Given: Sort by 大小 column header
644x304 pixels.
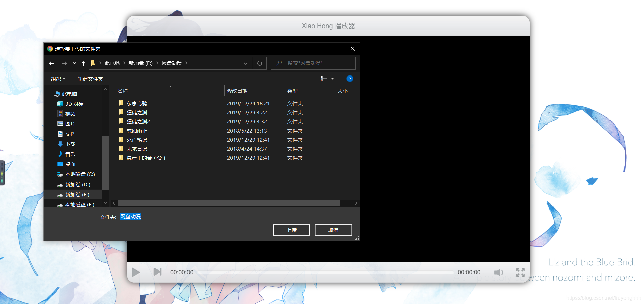Looking at the screenshot, I should point(342,91).
